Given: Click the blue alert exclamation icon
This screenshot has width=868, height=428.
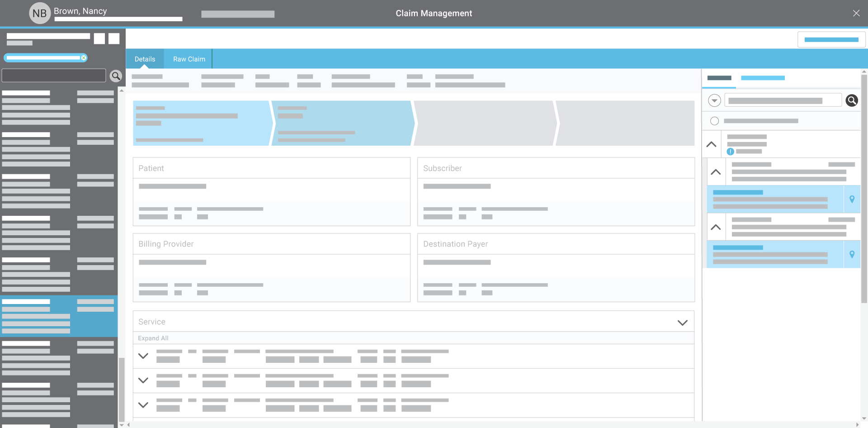Looking at the screenshot, I should [x=730, y=152].
